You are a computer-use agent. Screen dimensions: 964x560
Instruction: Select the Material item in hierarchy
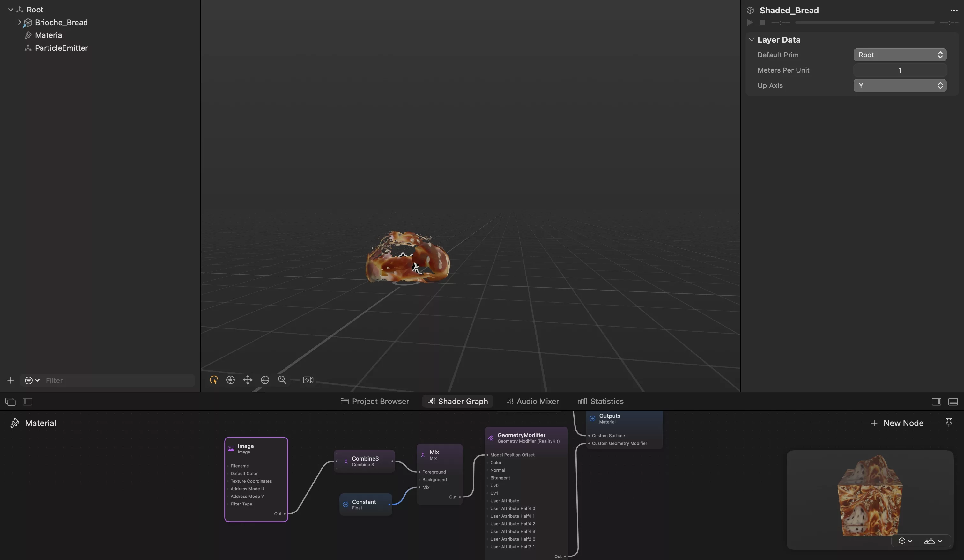tap(49, 35)
